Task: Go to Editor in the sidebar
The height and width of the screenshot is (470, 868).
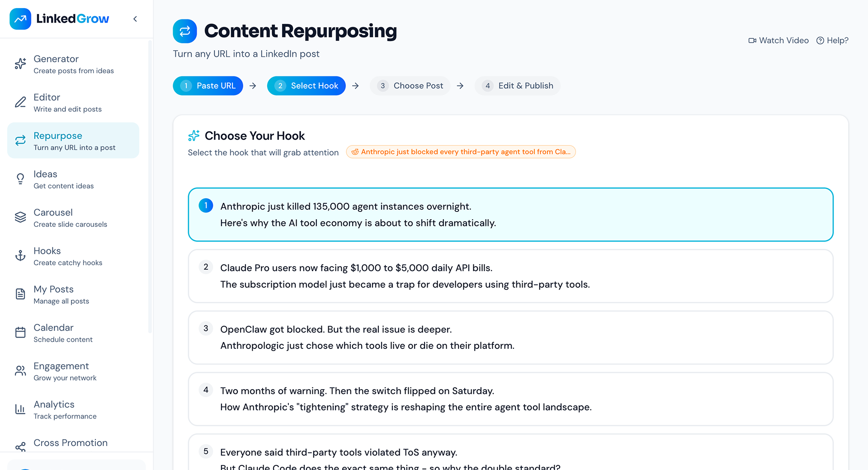Action: [73, 102]
